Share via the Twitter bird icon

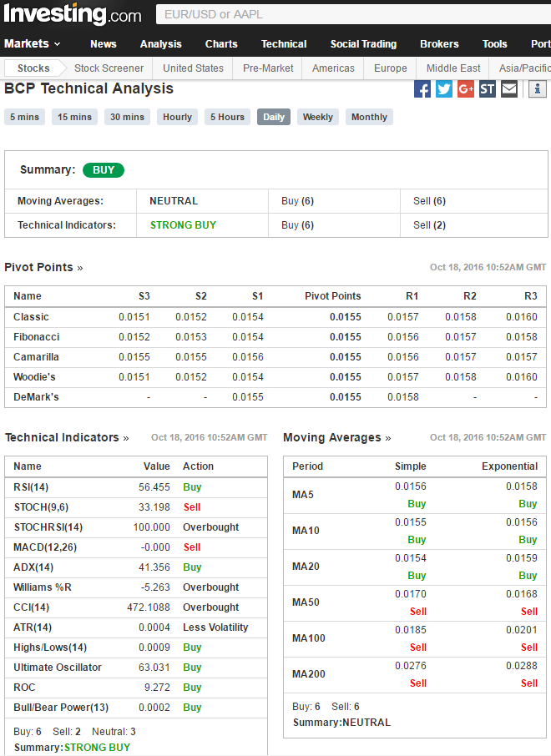(444, 88)
